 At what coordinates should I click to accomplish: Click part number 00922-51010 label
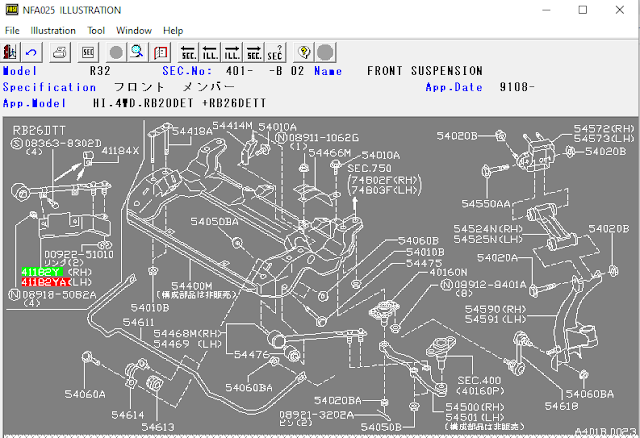point(79,254)
